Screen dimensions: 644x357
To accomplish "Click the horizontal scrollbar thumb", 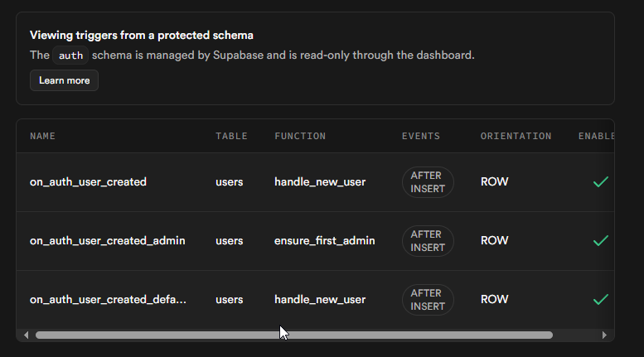I will 293,335.
